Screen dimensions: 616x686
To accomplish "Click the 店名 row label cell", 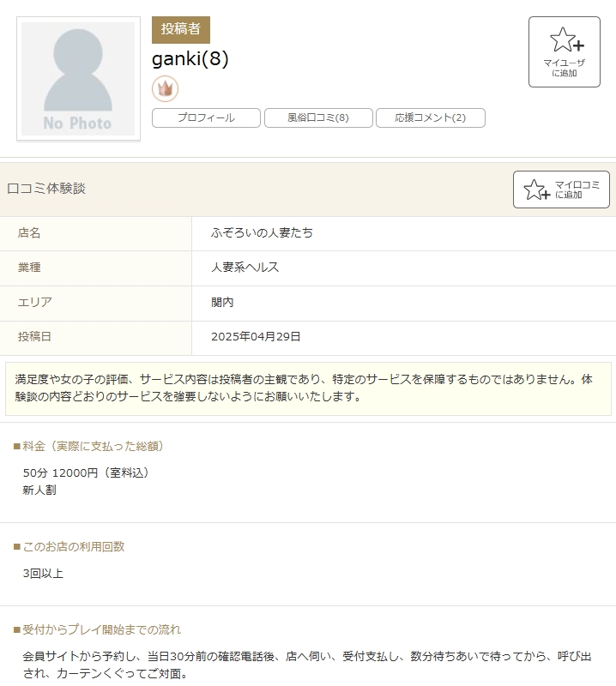I will coord(29,233).
